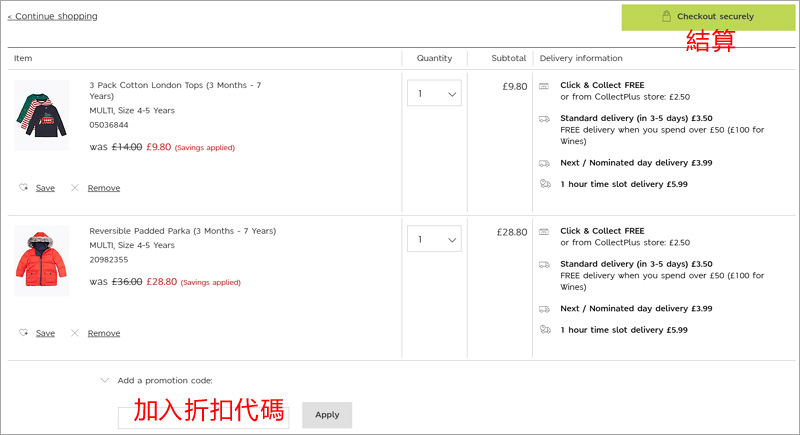Image resolution: width=800 pixels, height=435 pixels.
Task: Click the X remove icon for Padded Parka
Action: 74,333
